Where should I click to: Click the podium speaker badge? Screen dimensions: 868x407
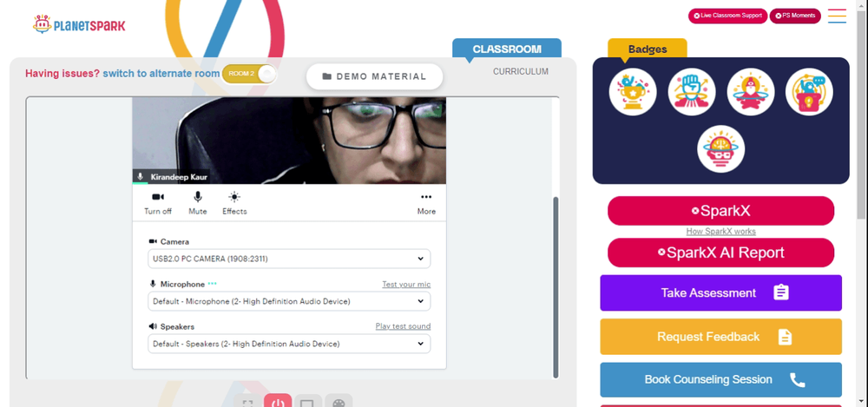(x=809, y=92)
